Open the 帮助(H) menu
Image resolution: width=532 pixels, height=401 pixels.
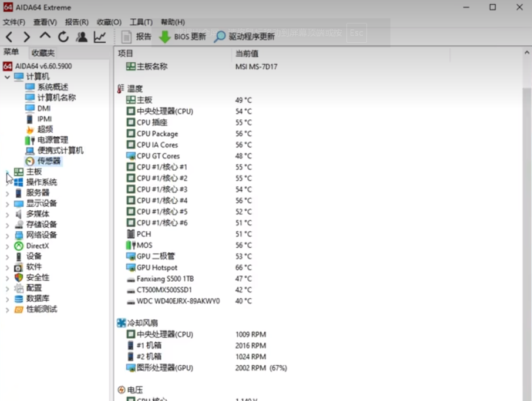(173, 22)
